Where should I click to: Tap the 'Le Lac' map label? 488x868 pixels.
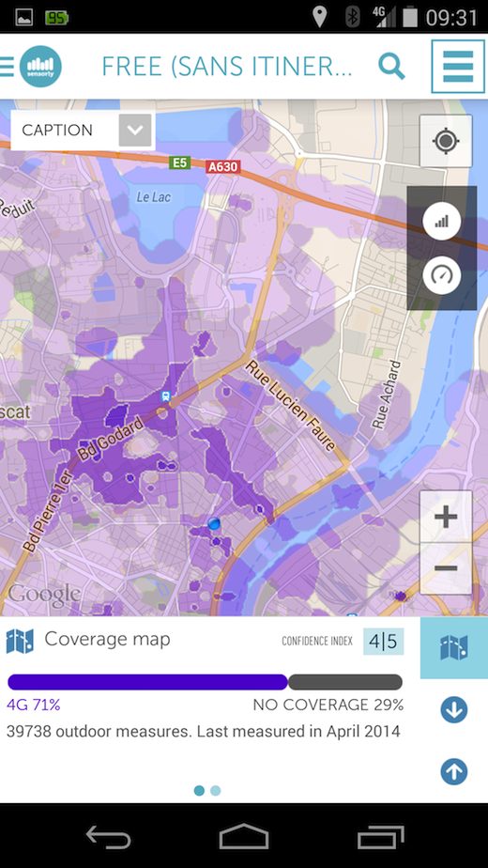coord(153,197)
